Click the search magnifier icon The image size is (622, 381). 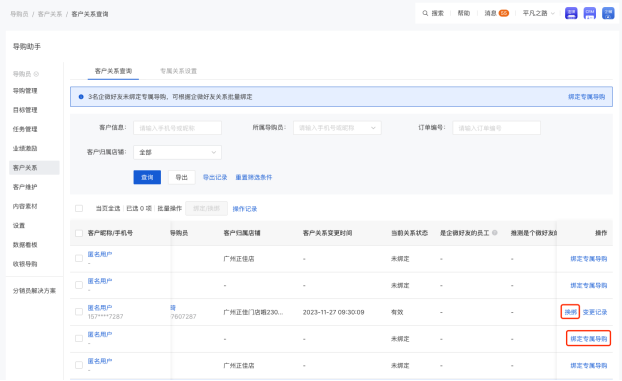click(x=425, y=13)
